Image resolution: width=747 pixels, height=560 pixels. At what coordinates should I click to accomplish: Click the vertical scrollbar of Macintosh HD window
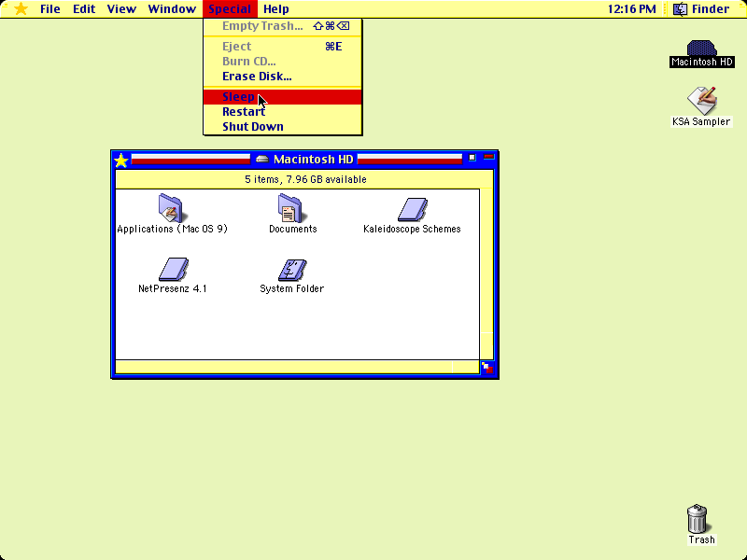pyautogui.click(x=486, y=273)
